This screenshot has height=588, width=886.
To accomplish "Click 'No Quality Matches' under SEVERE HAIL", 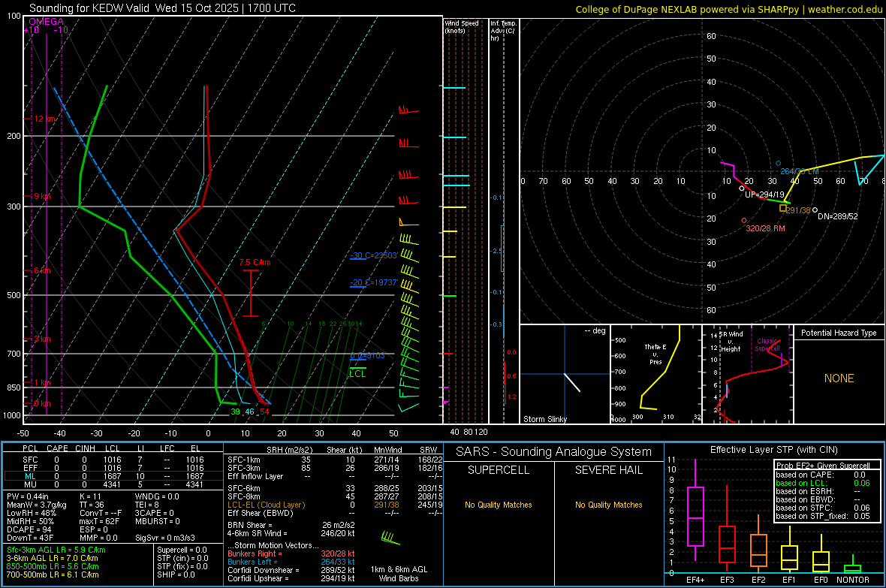I will (x=608, y=505).
